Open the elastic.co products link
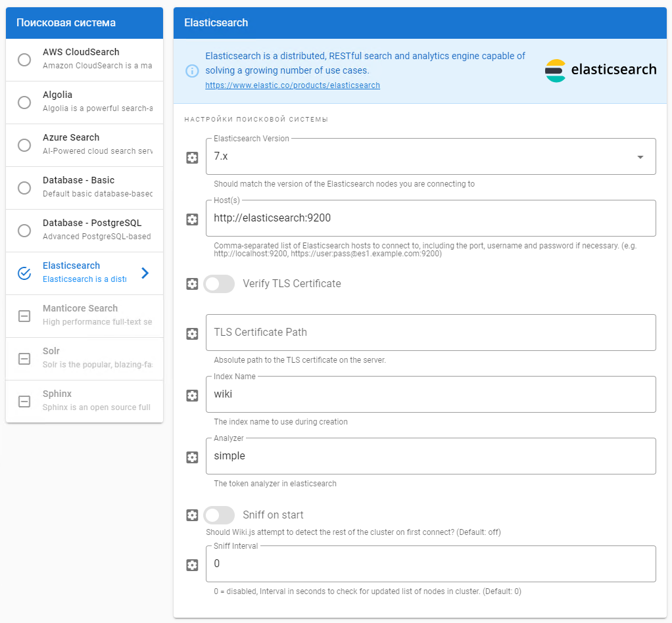Viewport: 672px width, 623px height. (x=293, y=85)
